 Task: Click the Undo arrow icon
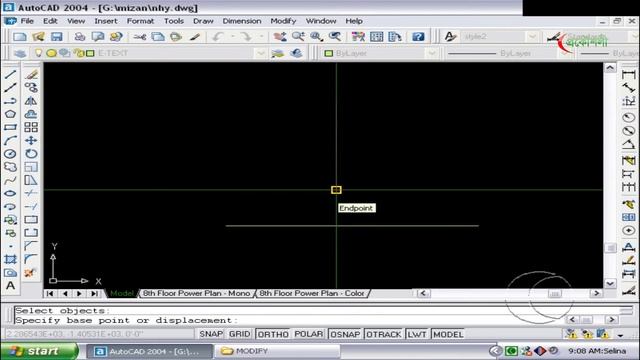(217, 37)
